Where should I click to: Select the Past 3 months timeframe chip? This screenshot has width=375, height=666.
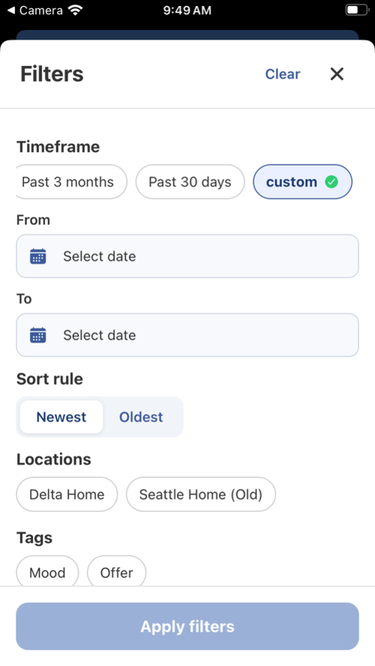click(x=71, y=182)
